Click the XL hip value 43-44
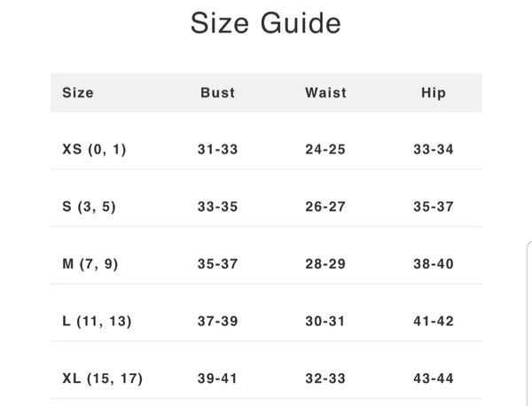Screen dimensions: 532x406 434,379
